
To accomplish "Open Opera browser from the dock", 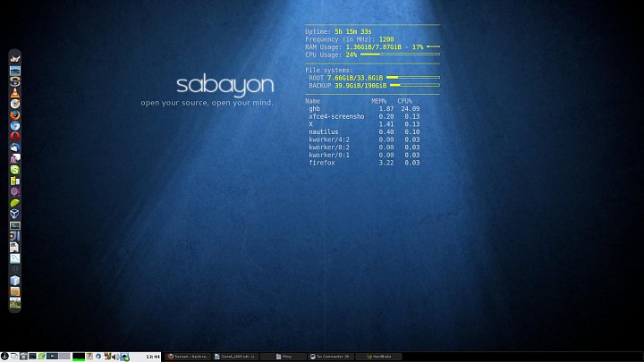I will [x=15, y=137].
